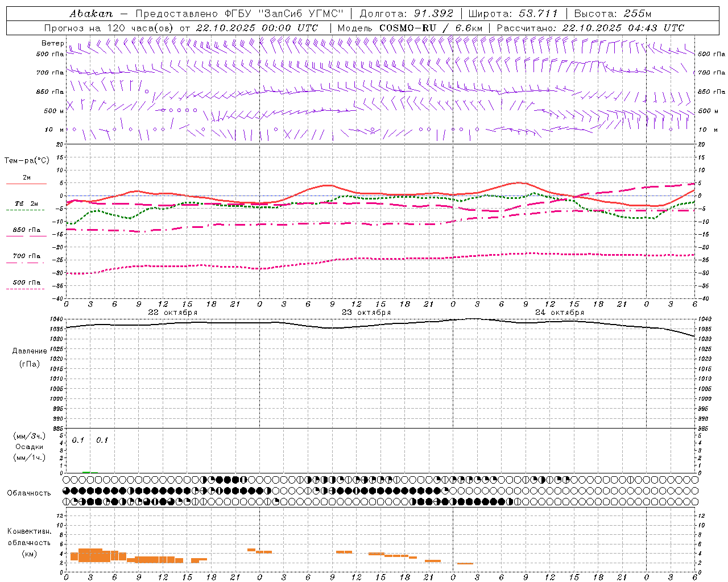Click the "Высота: 255м" elevation value

pyautogui.click(x=613, y=14)
